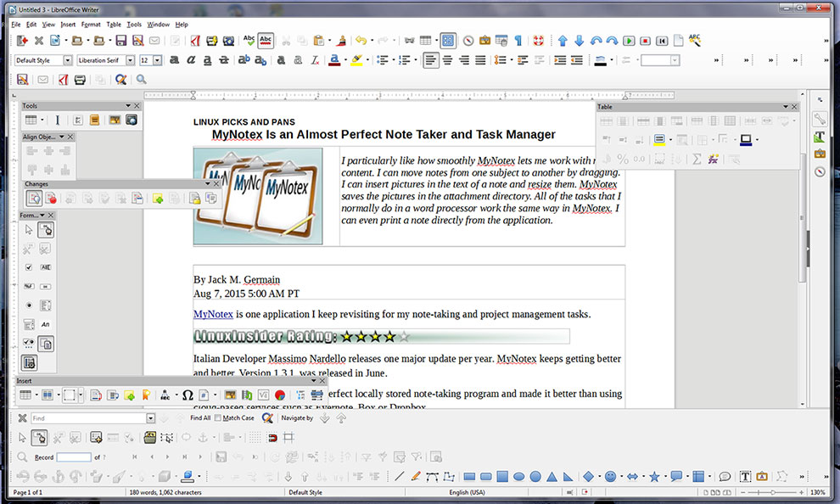Open the Highlighting color dropdown arrow

click(367, 60)
